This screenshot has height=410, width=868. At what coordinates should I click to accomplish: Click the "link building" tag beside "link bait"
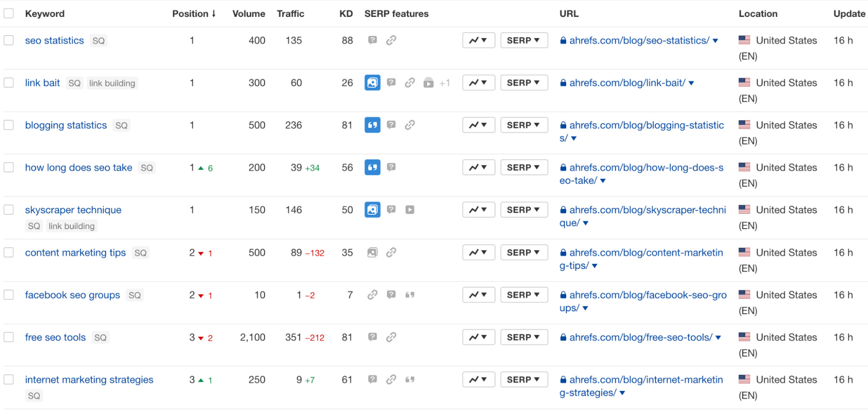[x=112, y=83]
